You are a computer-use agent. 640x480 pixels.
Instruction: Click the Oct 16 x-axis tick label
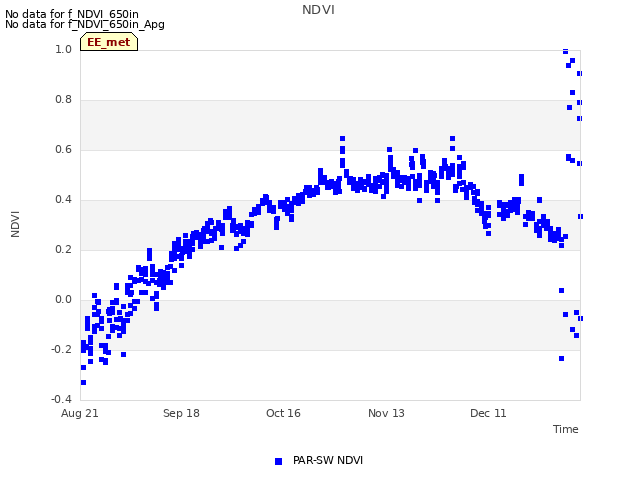283,413
